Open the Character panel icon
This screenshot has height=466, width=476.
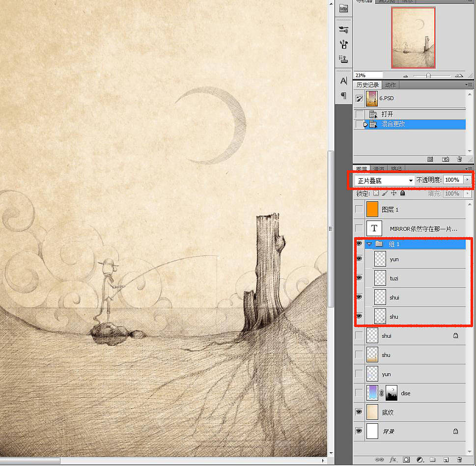[x=343, y=81]
